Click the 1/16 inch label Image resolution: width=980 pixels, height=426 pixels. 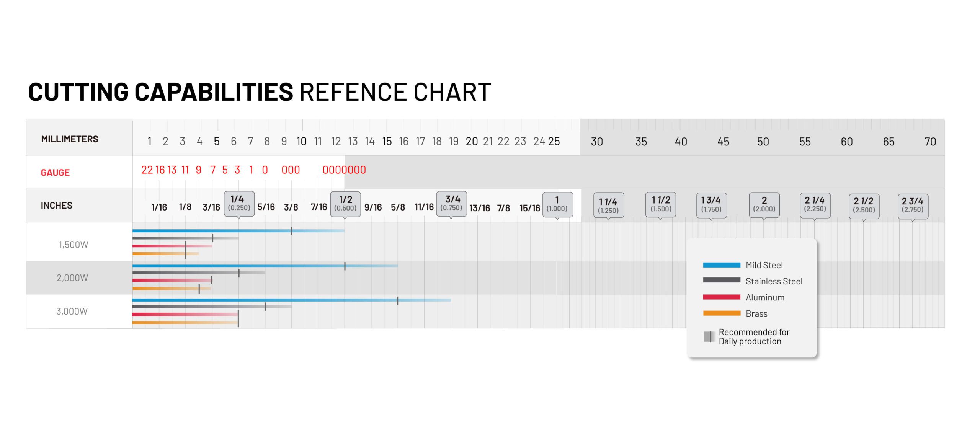[159, 207]
